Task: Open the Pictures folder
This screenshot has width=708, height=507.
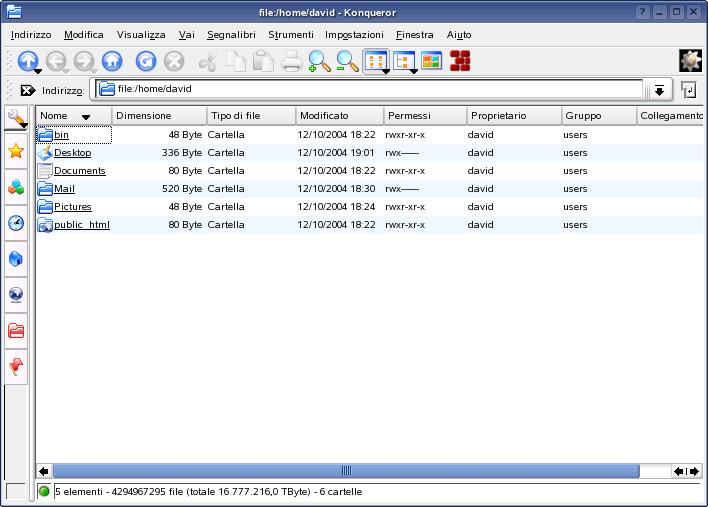Action: tap(72, 207)
